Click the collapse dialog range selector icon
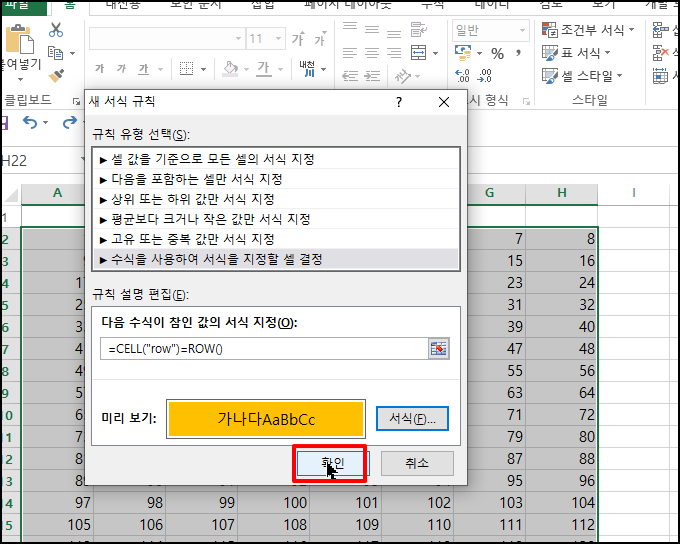The image size is (680, 544). tap(438, 349)
